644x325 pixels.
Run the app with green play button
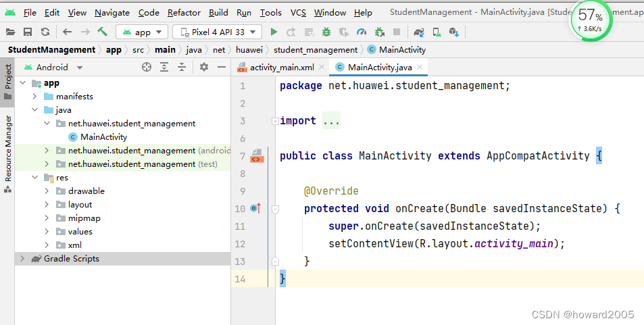pyautogui.click(x=274, y=32)
